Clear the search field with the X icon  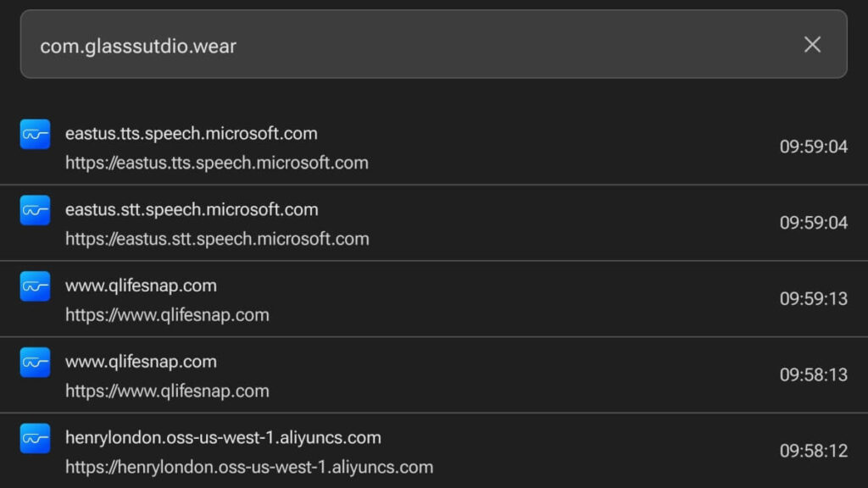click(812, 44)
